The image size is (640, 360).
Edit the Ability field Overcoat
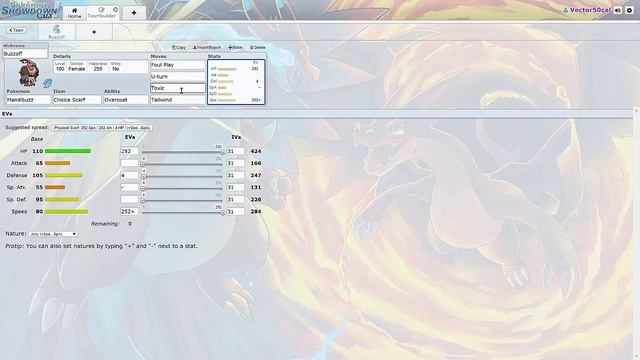point(125,100)
